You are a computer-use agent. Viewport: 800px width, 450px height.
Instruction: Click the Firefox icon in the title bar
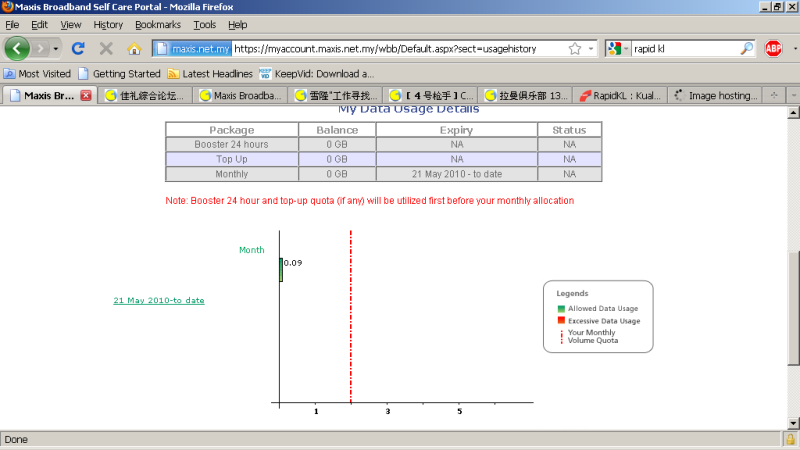pos(7,7)
